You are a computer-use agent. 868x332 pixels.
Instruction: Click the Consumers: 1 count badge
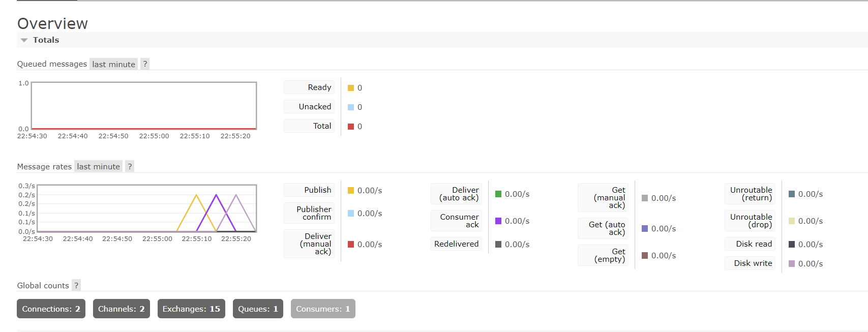[x=323, y=309]
